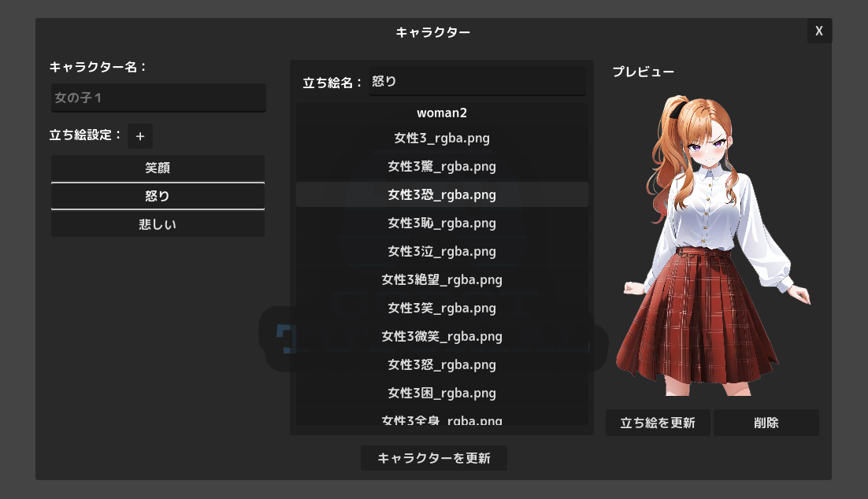868x499 pixels.
Task: Choose 女性3笑_rgba.png in the list
Action: click(441, 309)
